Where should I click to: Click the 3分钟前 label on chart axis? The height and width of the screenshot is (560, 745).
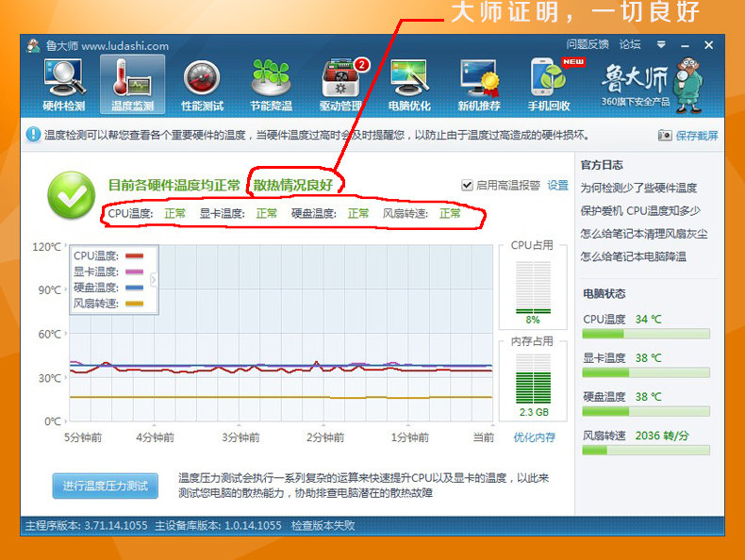[x=240, y=437]
